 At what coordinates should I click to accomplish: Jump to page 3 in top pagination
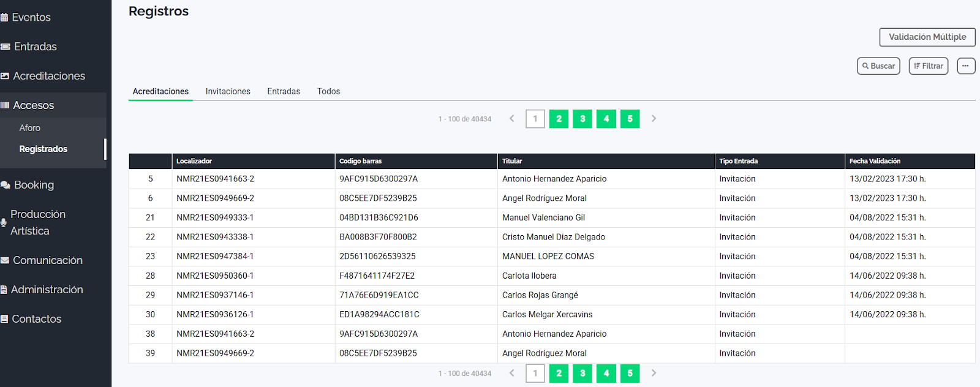tap(582, 119)
